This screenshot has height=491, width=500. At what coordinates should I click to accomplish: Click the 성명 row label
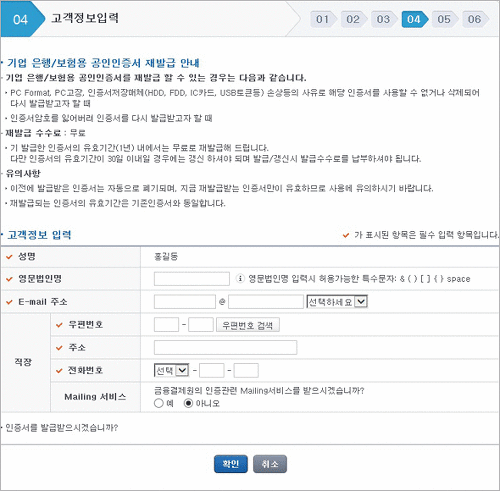coord(27,256)
